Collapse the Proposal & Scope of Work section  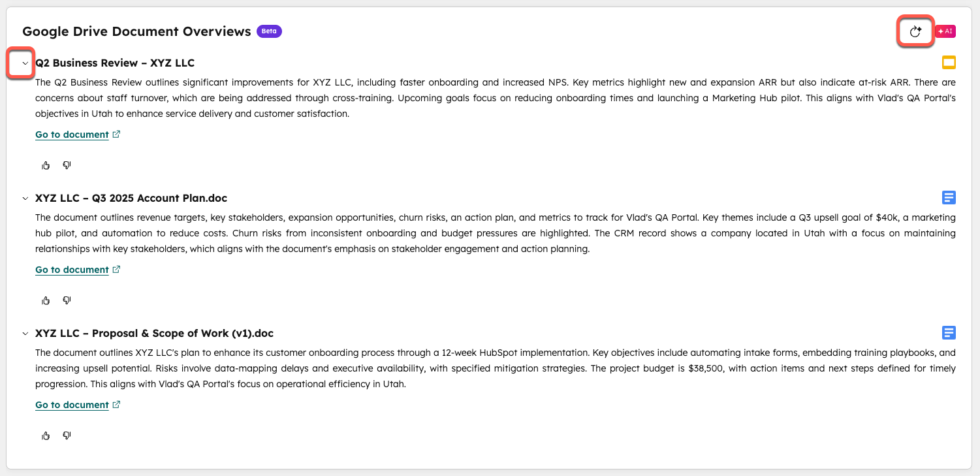25,334
